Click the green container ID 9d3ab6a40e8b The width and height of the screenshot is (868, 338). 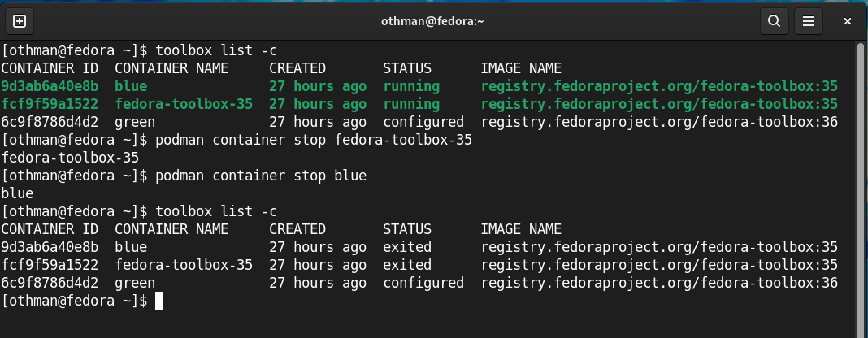(x=50, y=86)
